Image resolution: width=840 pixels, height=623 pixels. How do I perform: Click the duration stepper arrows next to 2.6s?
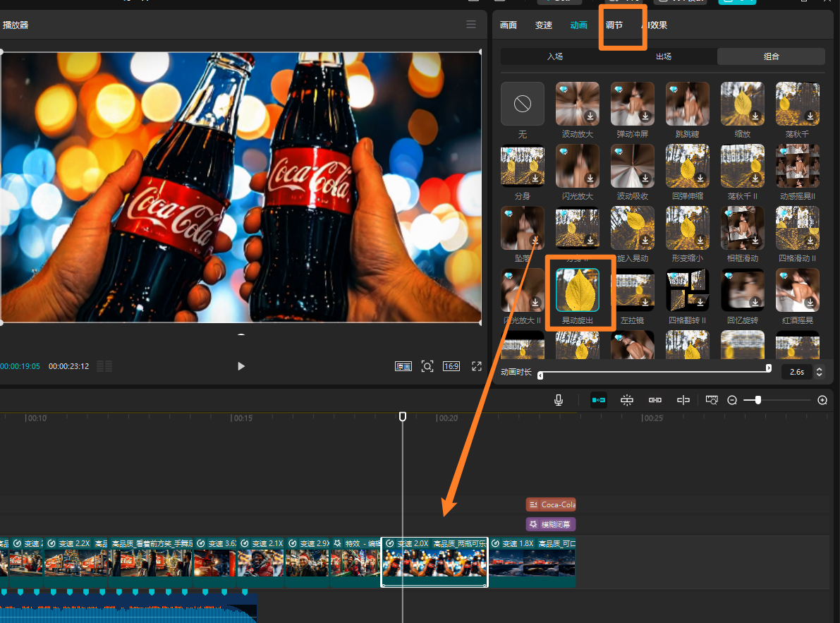coord(819,372)
